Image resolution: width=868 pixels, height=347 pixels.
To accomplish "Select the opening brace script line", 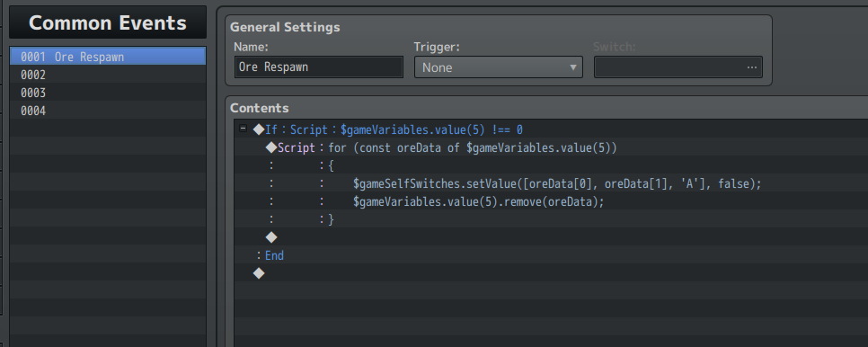I will [x=551, y=165].
